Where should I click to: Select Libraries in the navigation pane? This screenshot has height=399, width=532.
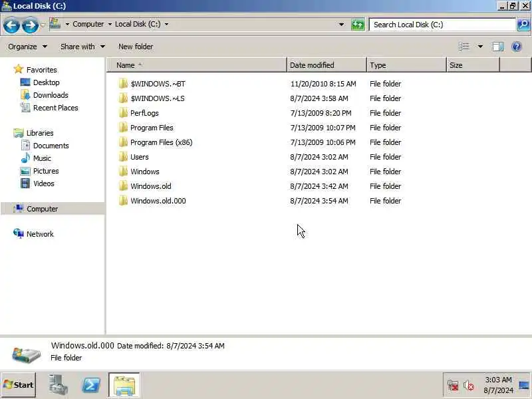point(40,133)
